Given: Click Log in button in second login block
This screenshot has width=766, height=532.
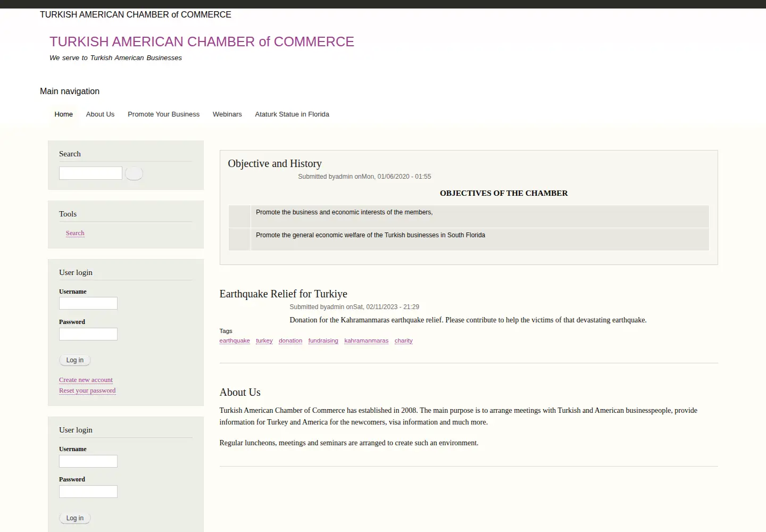Looking at the screenshot, I should (75, 518).
